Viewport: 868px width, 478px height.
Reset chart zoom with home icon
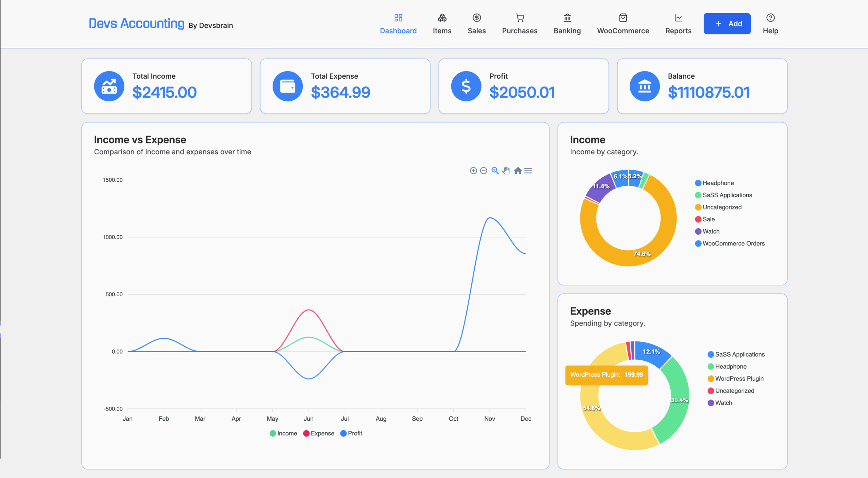518,171
